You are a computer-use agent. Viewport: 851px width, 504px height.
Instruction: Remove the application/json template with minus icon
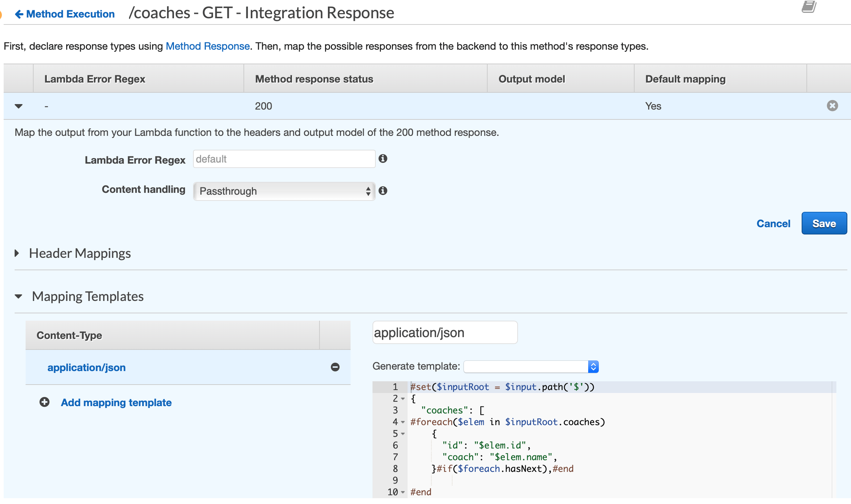click(335, 367)
